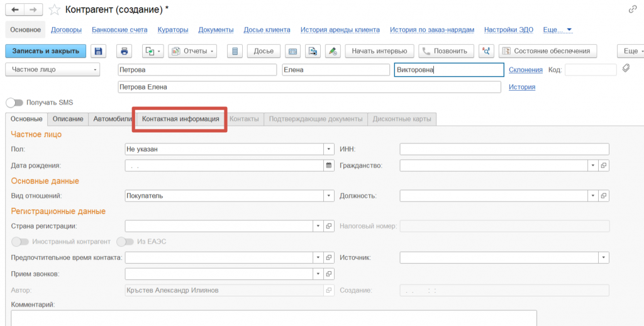Viewport: 644px width, 326px height.
Task: Expand the Вид отношений dropdown
Action: [328, 196]
